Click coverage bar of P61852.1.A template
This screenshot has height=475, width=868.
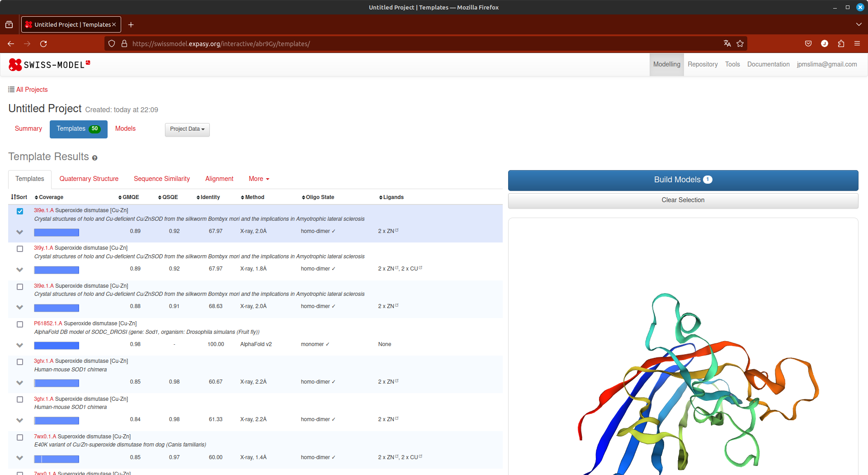(57, 346)
